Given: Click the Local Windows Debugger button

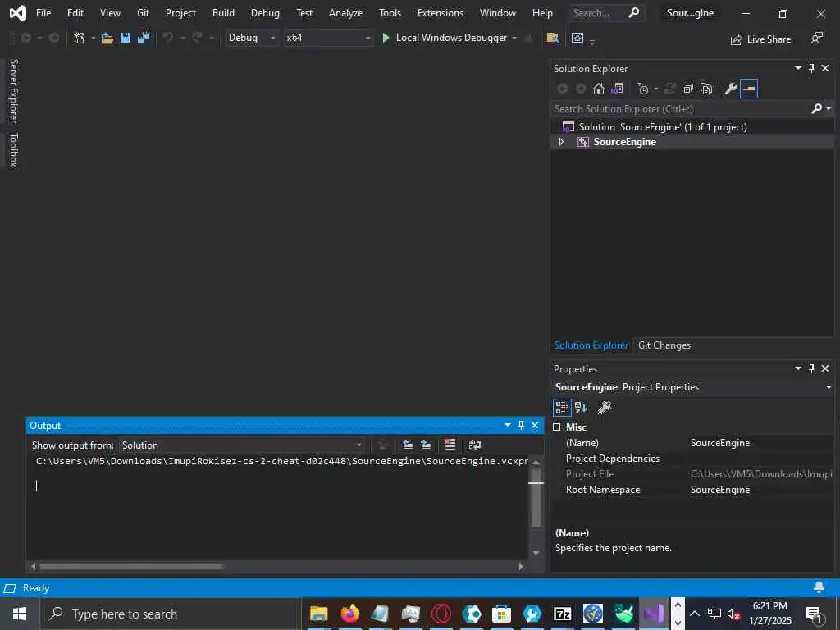Looking at the screenshot, I should 451,38.
